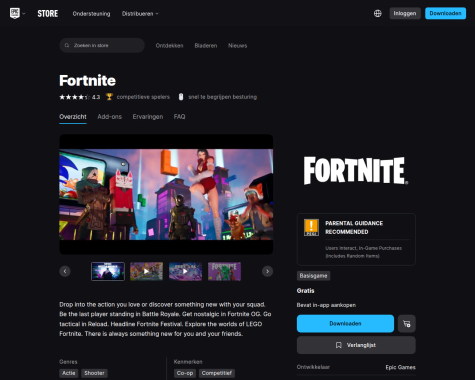This screenshot has width=475, height=380.
Task: Open the STORE home link
Action: 48,14
